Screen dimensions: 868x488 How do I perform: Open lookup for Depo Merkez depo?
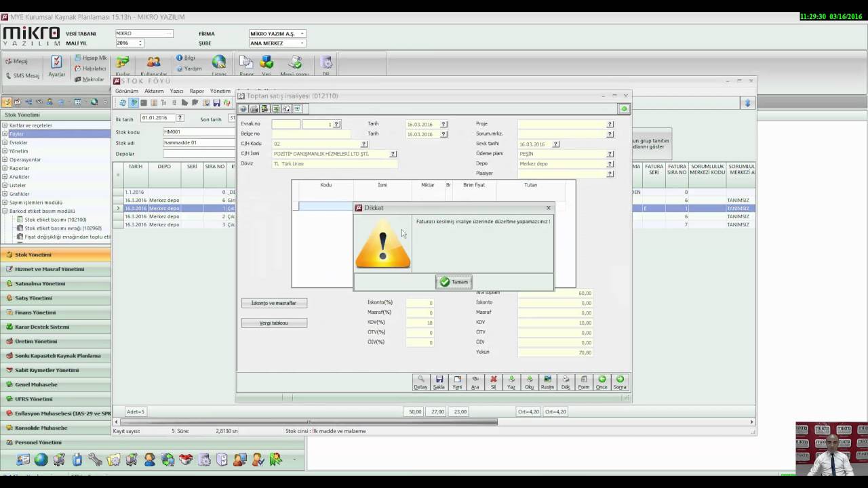pos(610,163)
